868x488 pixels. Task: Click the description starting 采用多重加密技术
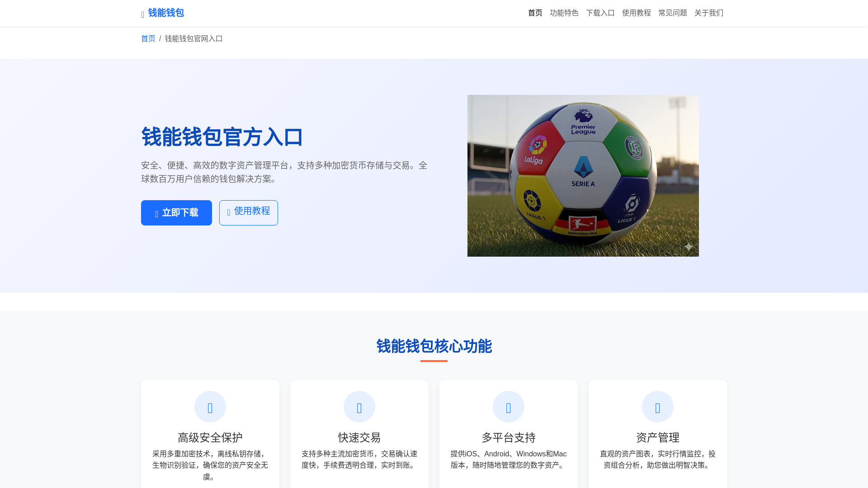[210, 465]
